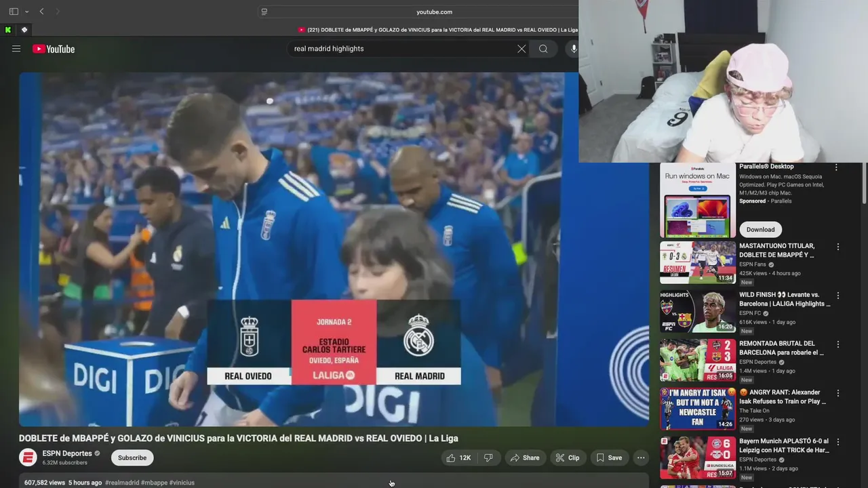Open the page settings icon in the address bar
This screenshot has width=868, height=488.
(x=264, y=12)
